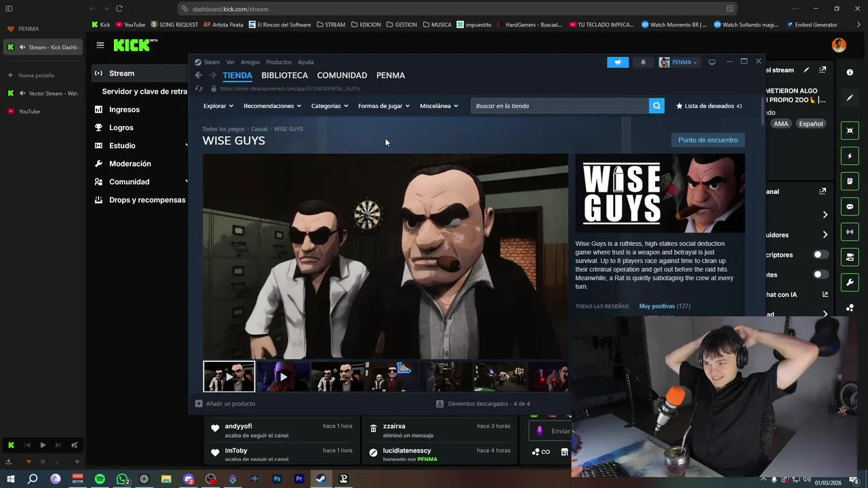Open the Amigos menu in Steam

coord(250,62)
